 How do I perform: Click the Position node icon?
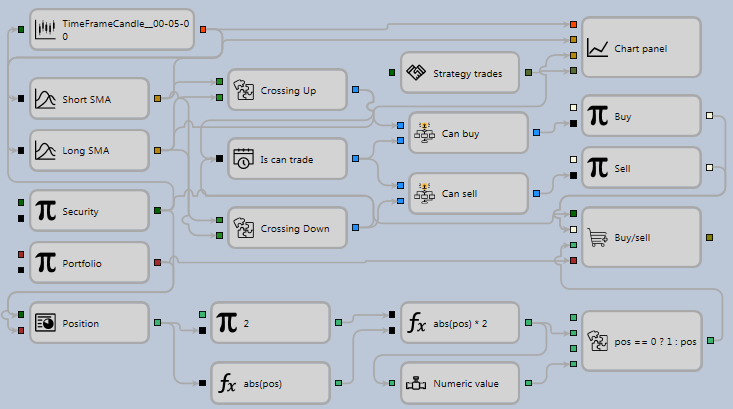(45, 323)
